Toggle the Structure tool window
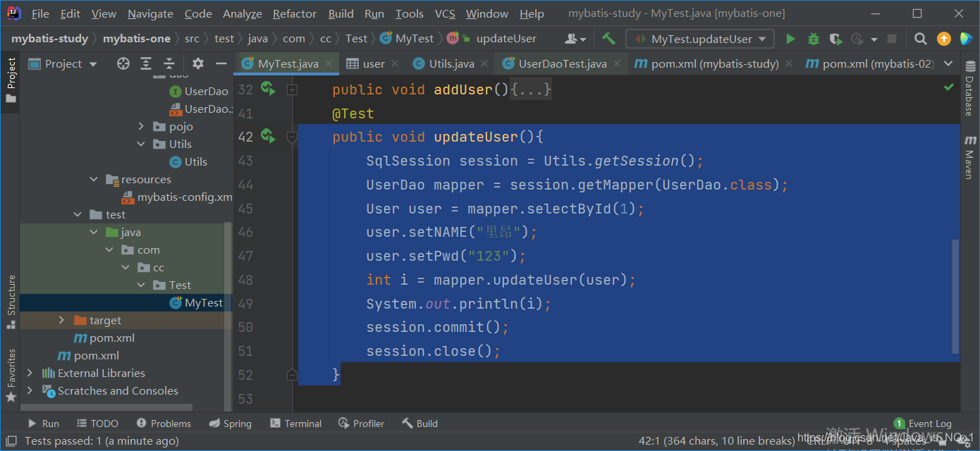Viewport: 980px width, 451px height. click(x=11, y=301)
